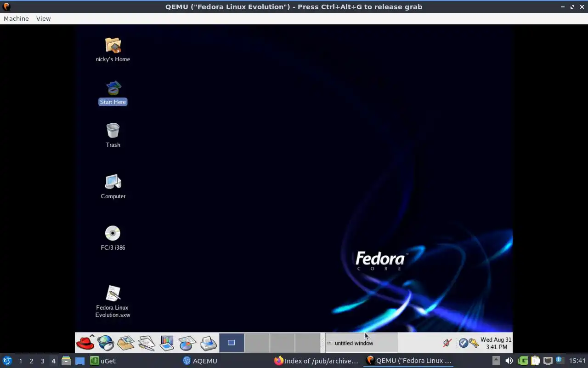
Task: Open the print manager icon
Action: 209,343
